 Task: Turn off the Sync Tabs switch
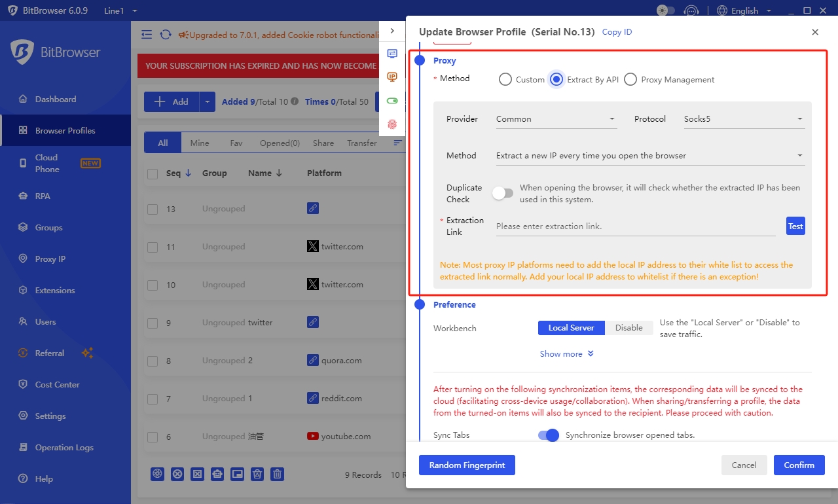coord(549,435)
